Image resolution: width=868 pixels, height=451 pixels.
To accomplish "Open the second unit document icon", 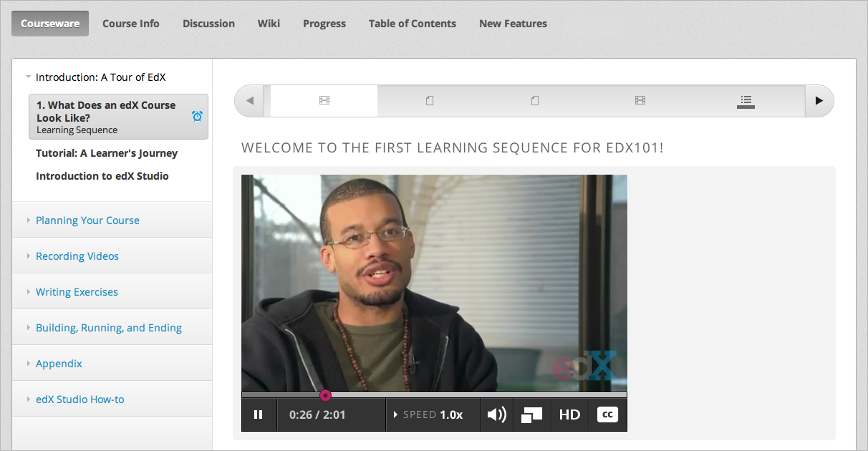I will click(x=430, y=101).
